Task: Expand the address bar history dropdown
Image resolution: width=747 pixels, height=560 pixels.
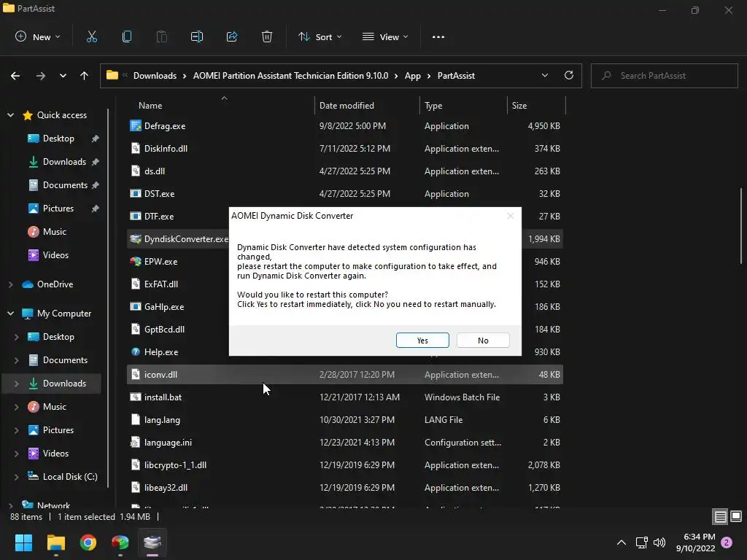Action: (544, 75)
